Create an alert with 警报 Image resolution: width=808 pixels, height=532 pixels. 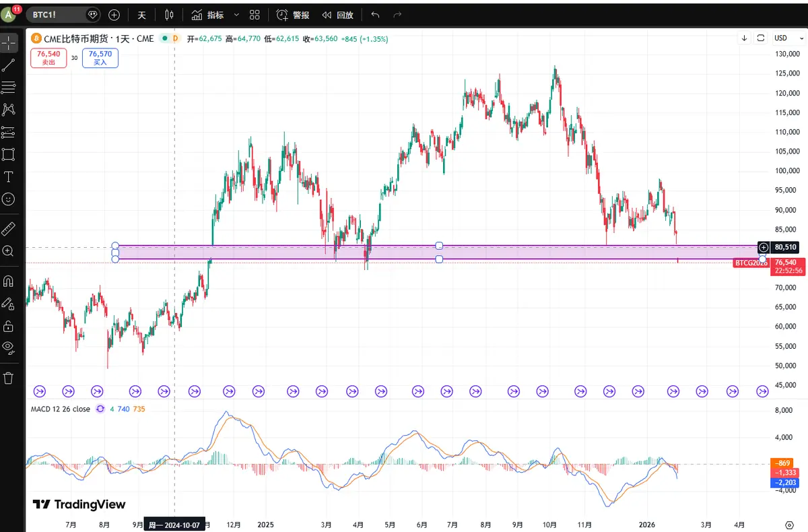click(x=294, y=14)
